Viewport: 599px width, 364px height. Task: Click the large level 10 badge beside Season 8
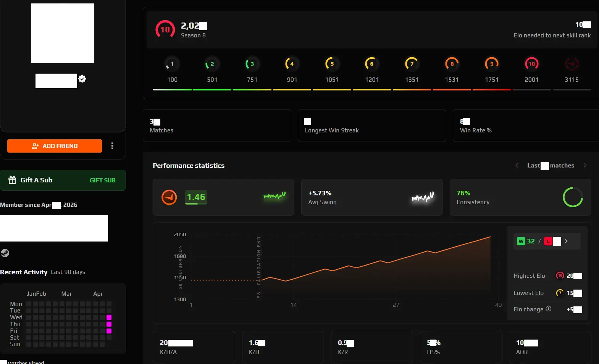pyautogui.click(x=165, y=29)
